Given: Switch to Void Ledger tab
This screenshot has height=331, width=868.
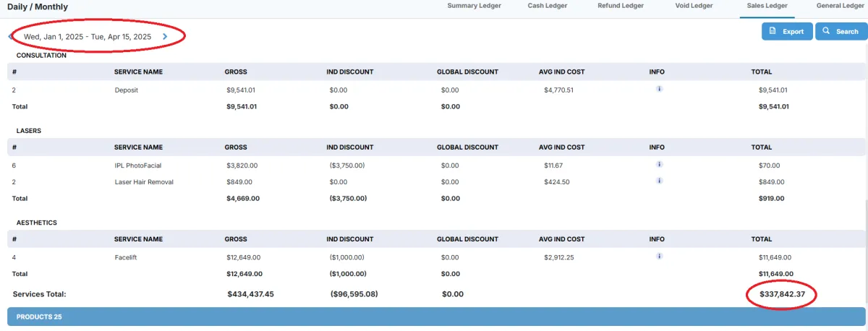Looking at the screenshot, I should pos(693,6).
